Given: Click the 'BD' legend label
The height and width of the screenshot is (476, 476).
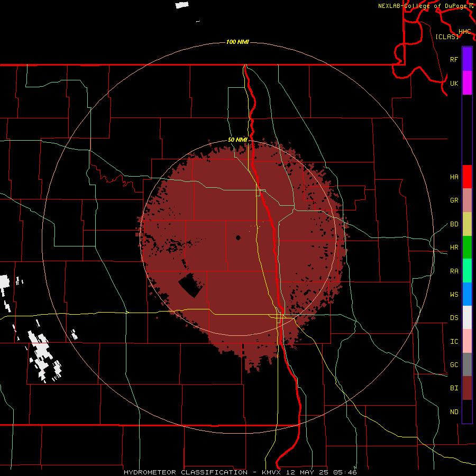Looking at the screenshot, I should tap(454, 224).
